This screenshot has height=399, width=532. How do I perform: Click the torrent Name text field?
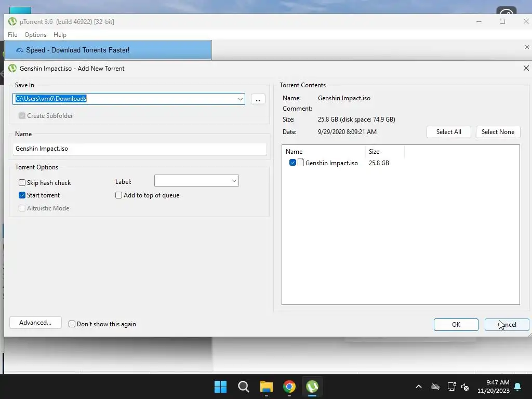140,149
